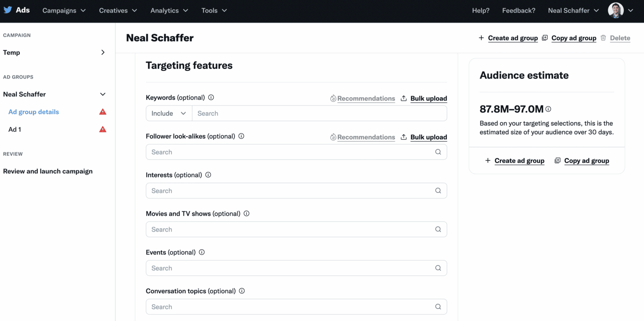The width and height of the screenshot is (644, 321).
Task: Click the search magnifier in Interests field
Action: click(438, 191)
